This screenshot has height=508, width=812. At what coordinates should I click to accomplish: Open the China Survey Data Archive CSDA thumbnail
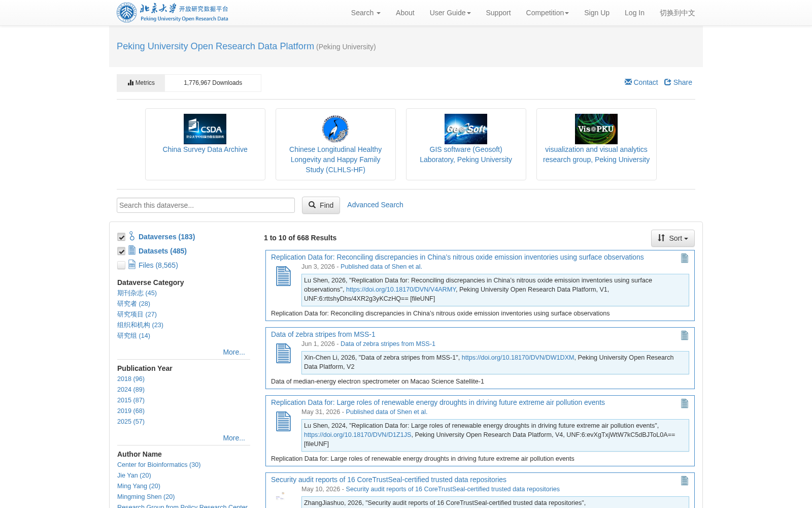[x=205, y=129]
